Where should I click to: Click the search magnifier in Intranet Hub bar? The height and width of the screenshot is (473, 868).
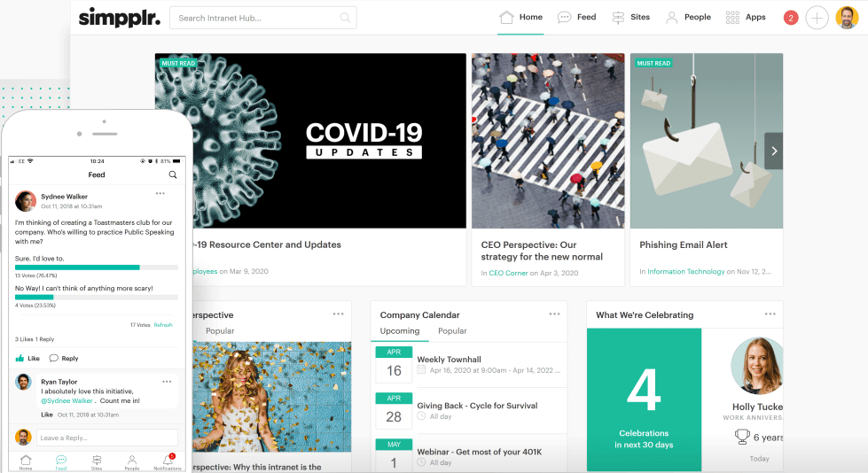coord(345,18)
